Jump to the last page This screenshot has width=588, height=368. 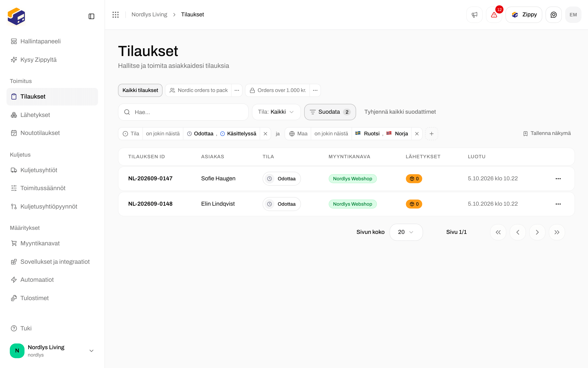557,232
